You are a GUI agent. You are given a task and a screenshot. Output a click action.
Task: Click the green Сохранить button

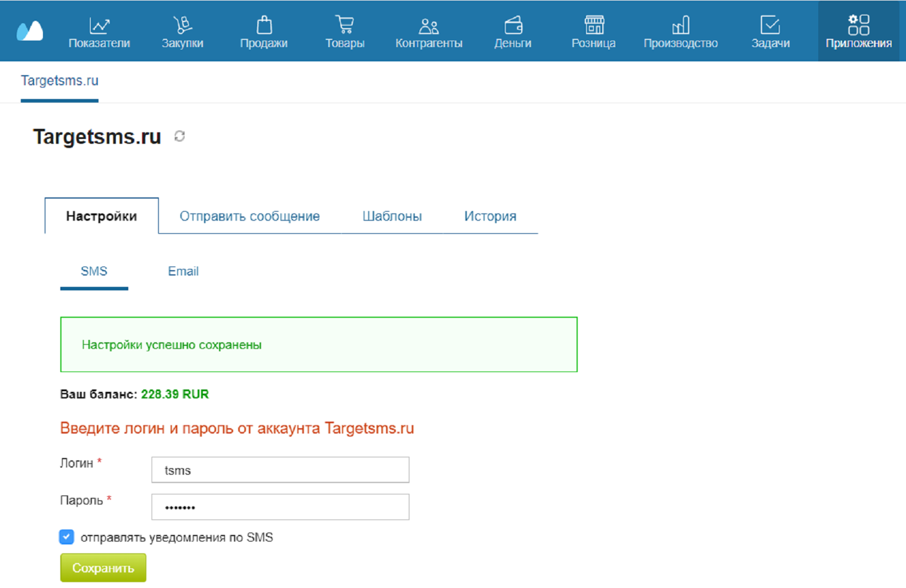coord(103,568)
